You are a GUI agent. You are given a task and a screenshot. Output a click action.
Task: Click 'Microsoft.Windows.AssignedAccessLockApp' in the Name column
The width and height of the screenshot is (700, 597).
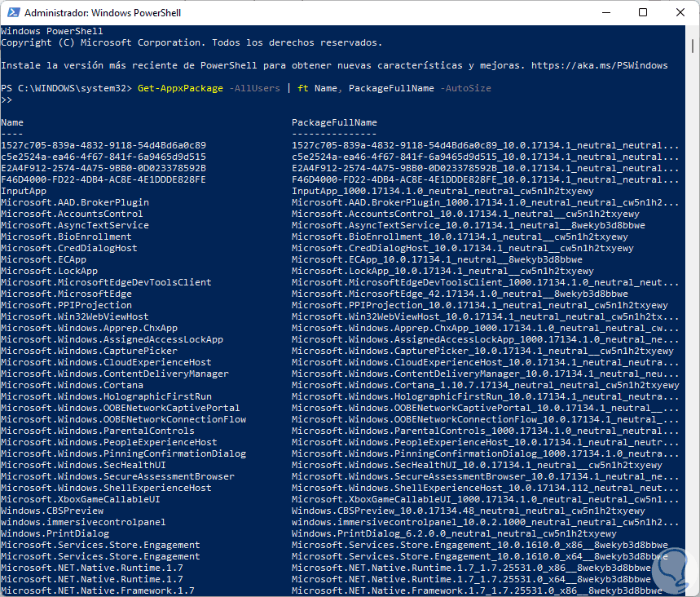click(112, 339)
